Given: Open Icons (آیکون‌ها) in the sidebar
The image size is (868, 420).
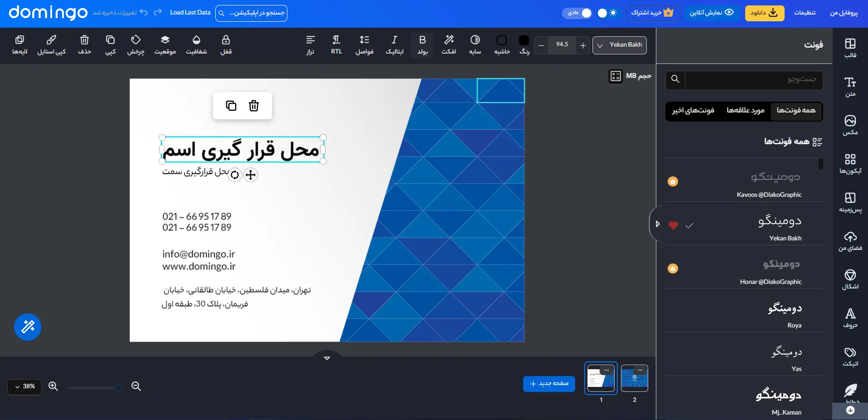Looking at the screenshot, I should coord(850,164).
